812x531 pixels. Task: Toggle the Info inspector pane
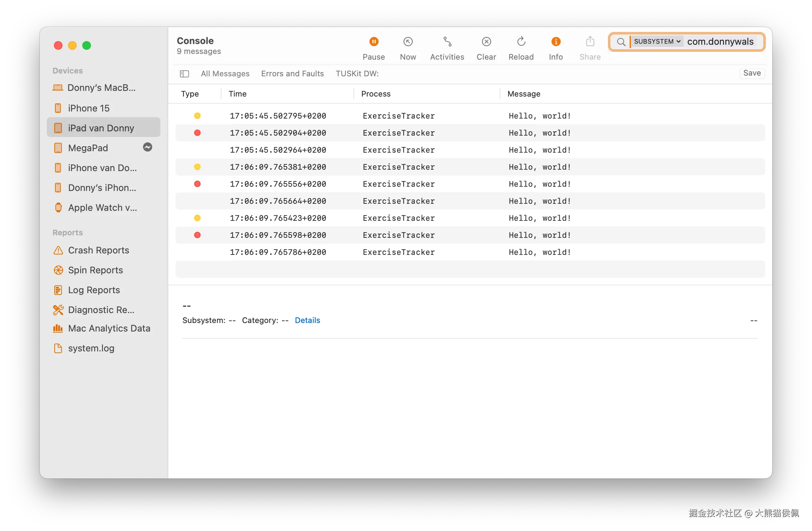[555, 42]
